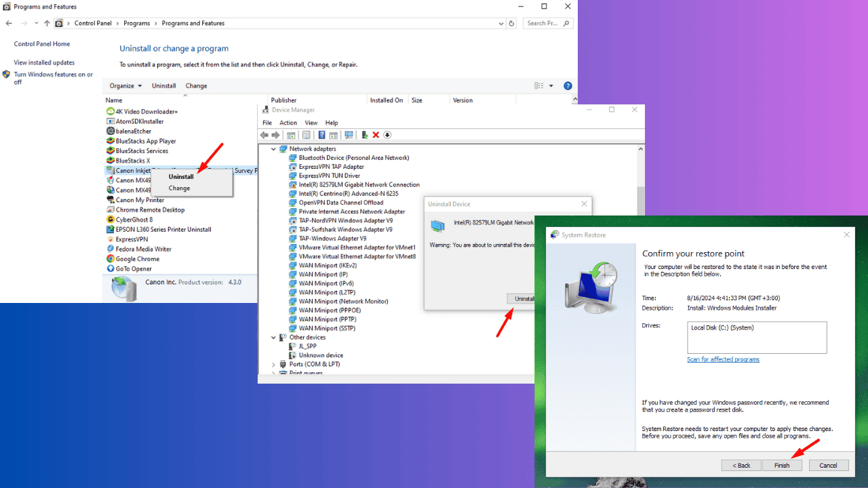Click the circled down-arrow toolbar icon

coord(387,135)
